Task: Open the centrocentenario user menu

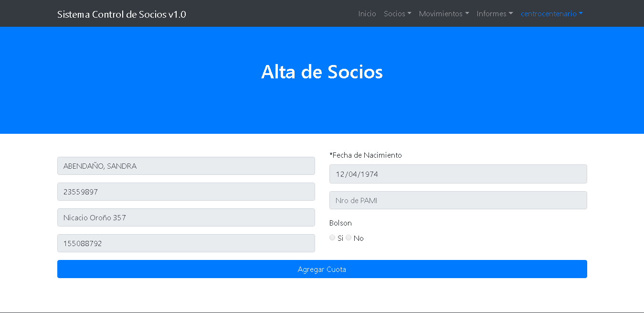Action: click(551, 14)
